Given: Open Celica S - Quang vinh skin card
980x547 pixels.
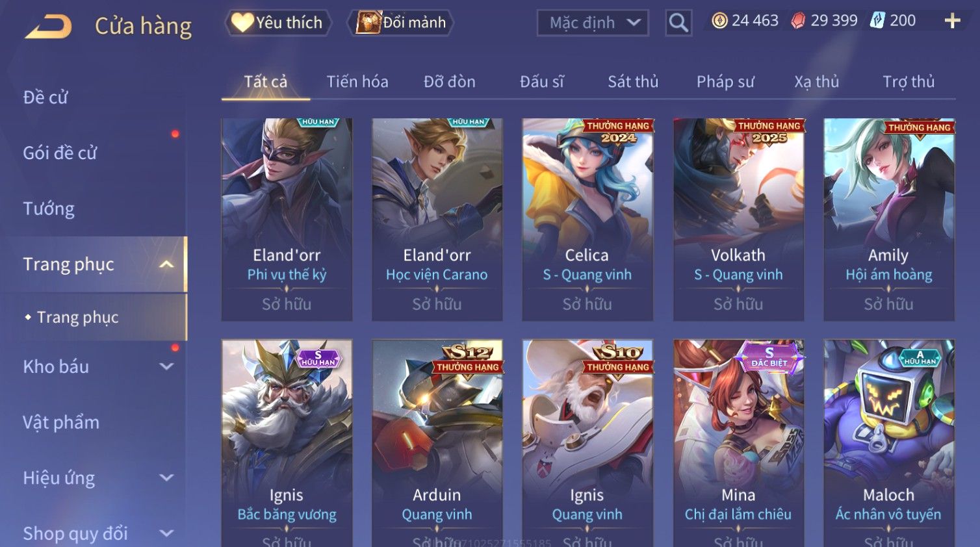Looking at the screenshot, I should pyautogui.click(x=587, y=220).
